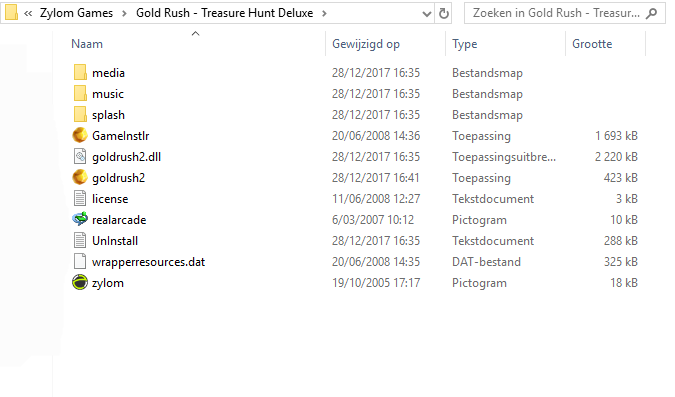Click the 2 220 kB size cell
This screenshot has height=397, width=675.
pyautogui.click(x=616, y=157)
